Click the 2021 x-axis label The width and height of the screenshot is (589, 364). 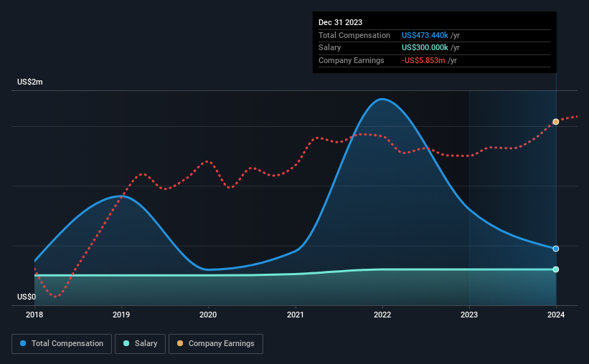tap(296, 315)
